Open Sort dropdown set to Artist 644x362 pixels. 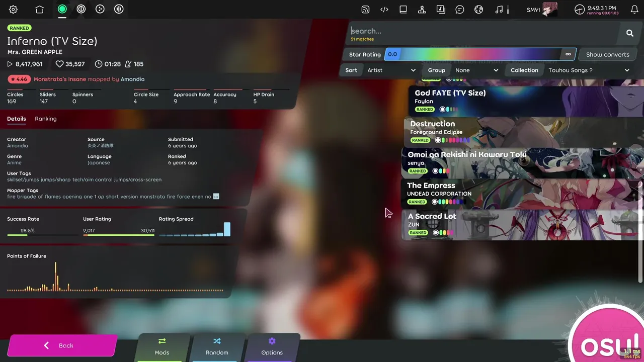pyautogui.click(x=391, y=70)
